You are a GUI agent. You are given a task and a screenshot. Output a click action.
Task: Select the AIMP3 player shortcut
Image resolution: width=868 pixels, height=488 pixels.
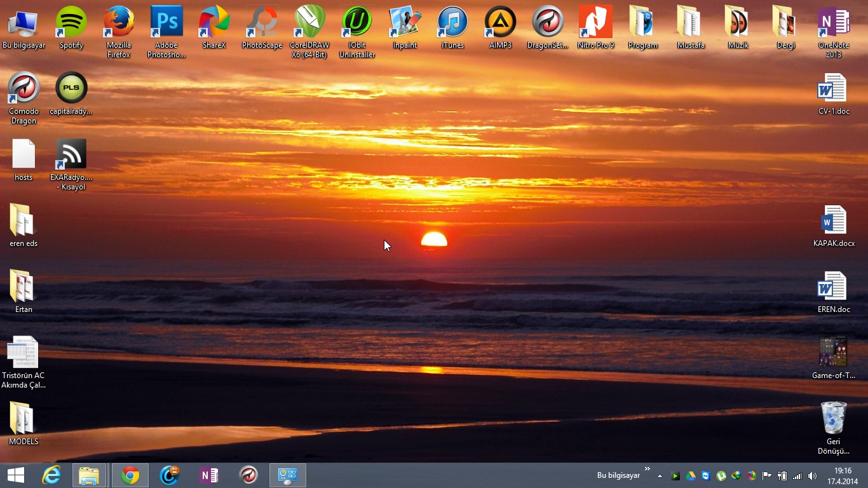pos(500,28)
